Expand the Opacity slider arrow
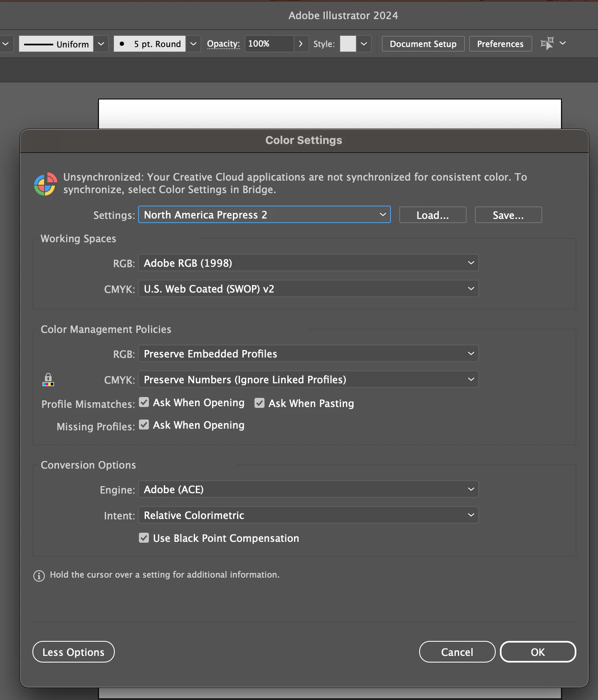598x700 pixels. tap(301, 44)
